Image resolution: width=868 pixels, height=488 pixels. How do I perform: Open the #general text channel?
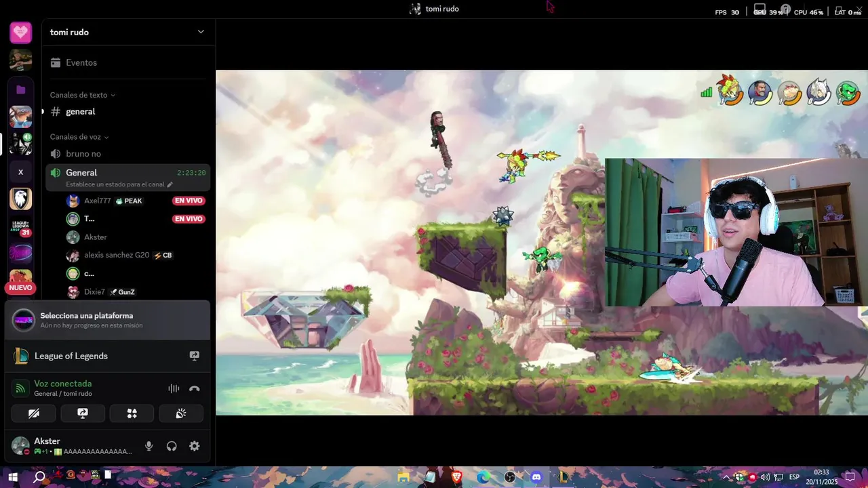127,111
